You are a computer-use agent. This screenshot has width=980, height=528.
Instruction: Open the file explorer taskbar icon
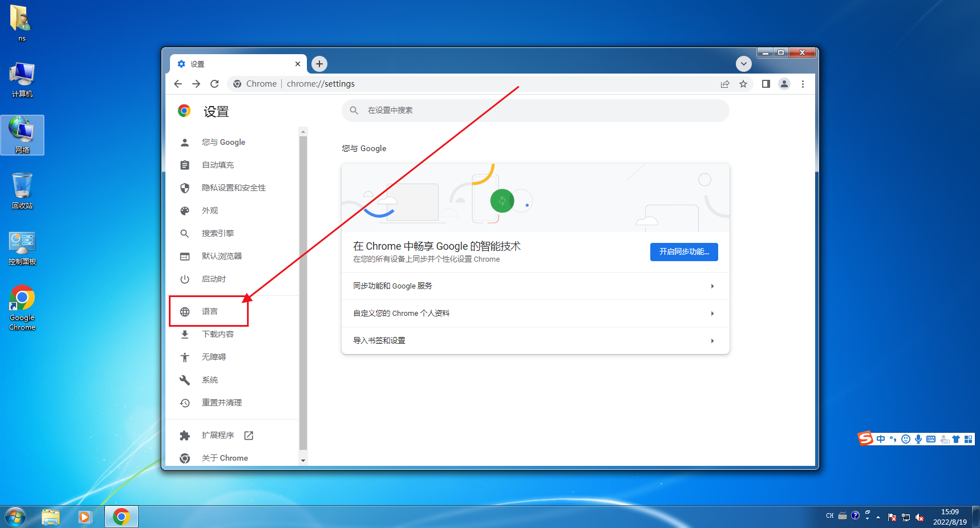click(x=51, y=517)
